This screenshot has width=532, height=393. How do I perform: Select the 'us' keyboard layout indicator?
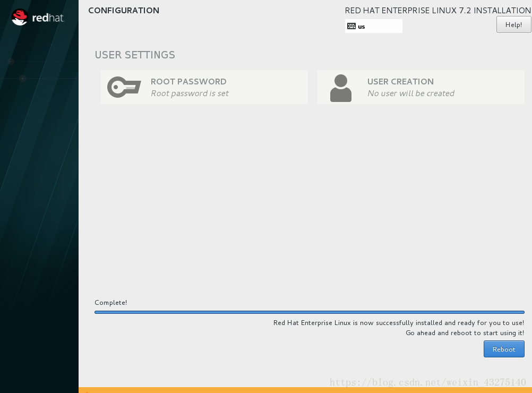[x=374, y=26]
